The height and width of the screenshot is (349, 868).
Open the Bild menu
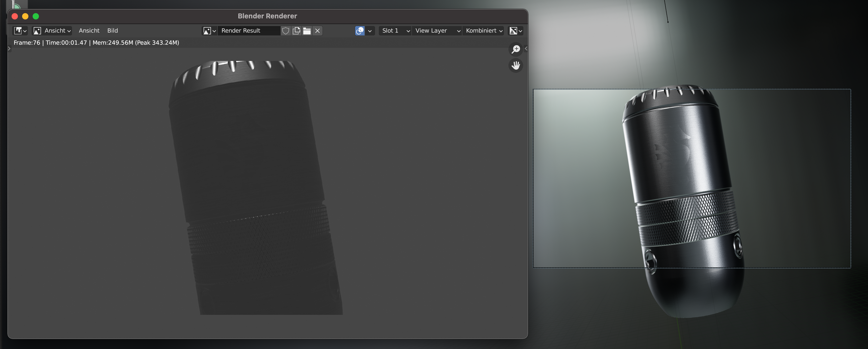click(x=112, y=31)
